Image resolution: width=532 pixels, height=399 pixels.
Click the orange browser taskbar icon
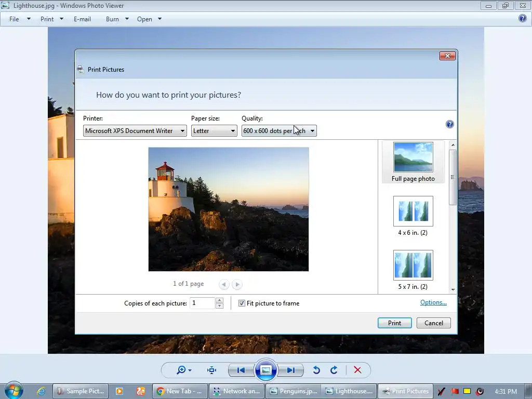coord(141,391)
